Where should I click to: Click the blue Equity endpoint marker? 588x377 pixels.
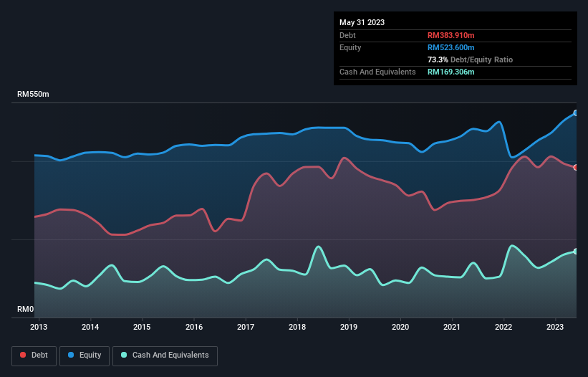pyautogui.click(x=576, y=113)
